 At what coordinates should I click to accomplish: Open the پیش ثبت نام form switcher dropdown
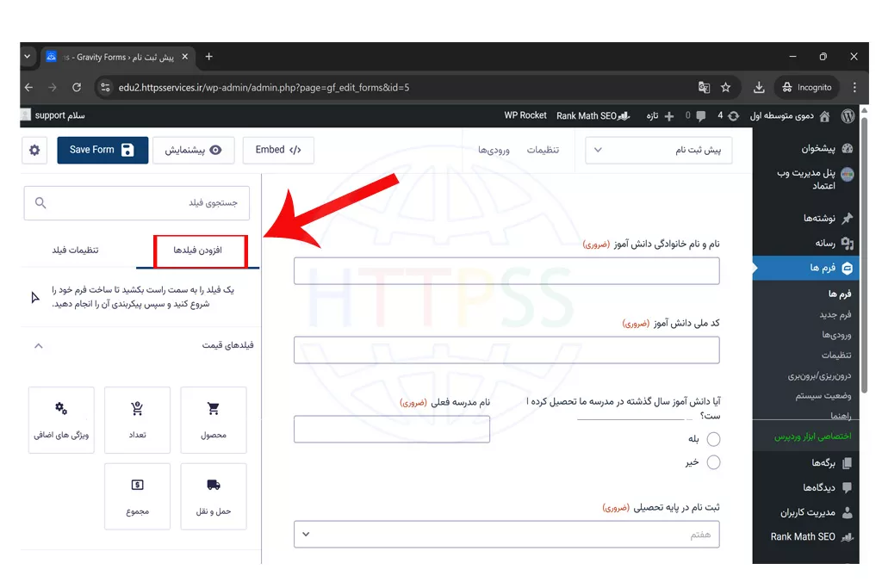click(658, 150)
